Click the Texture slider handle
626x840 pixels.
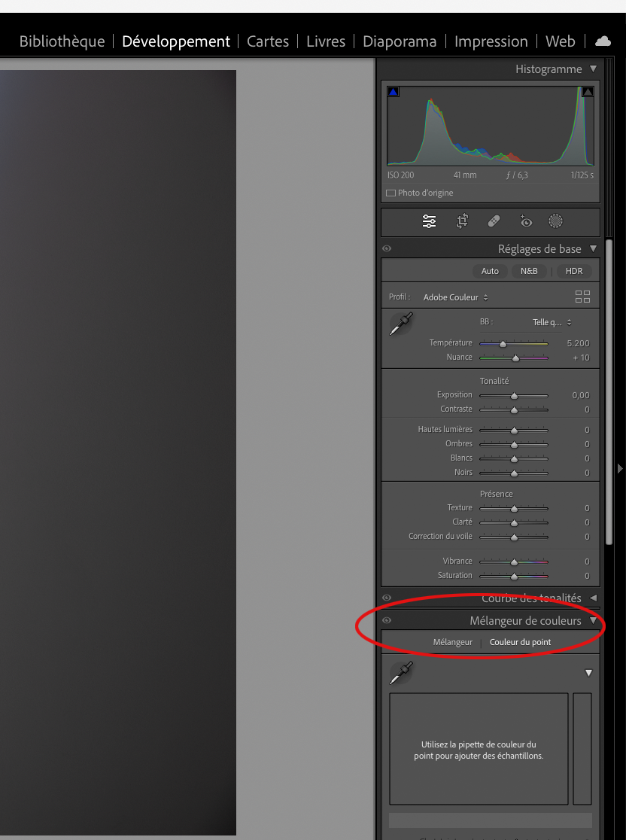coord(514,508)
